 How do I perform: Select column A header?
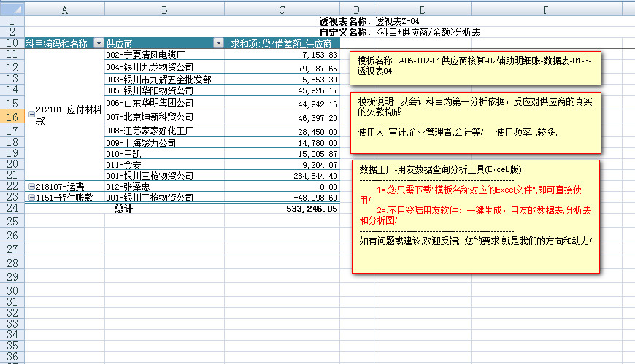(x=65, y=9)
